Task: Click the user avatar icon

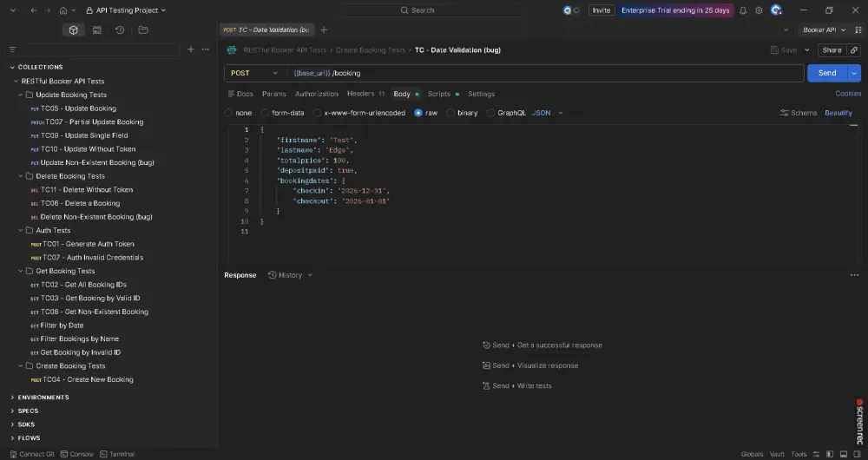Action: click(x=776, y=10)
